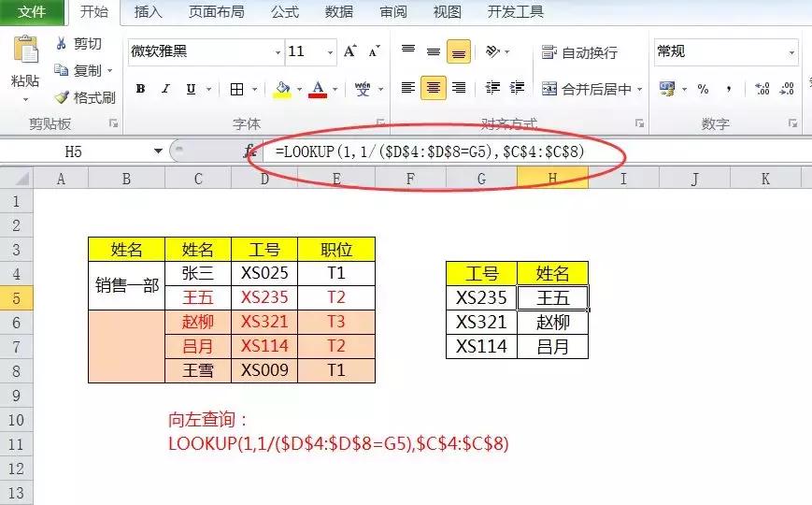
Task: Open the Merge and Center dropdown arrow
Action: click(x=639, y=89)
